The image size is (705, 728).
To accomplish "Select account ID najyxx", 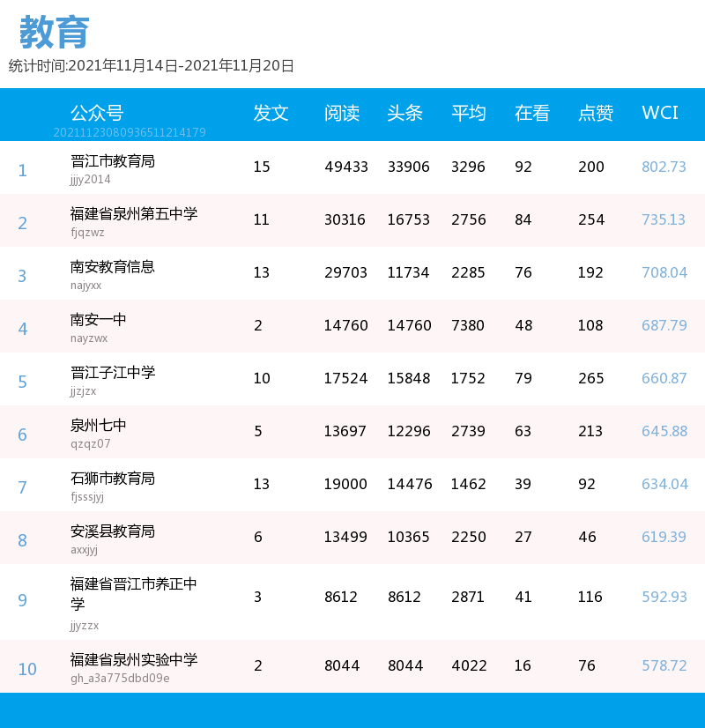I will 85,286.
